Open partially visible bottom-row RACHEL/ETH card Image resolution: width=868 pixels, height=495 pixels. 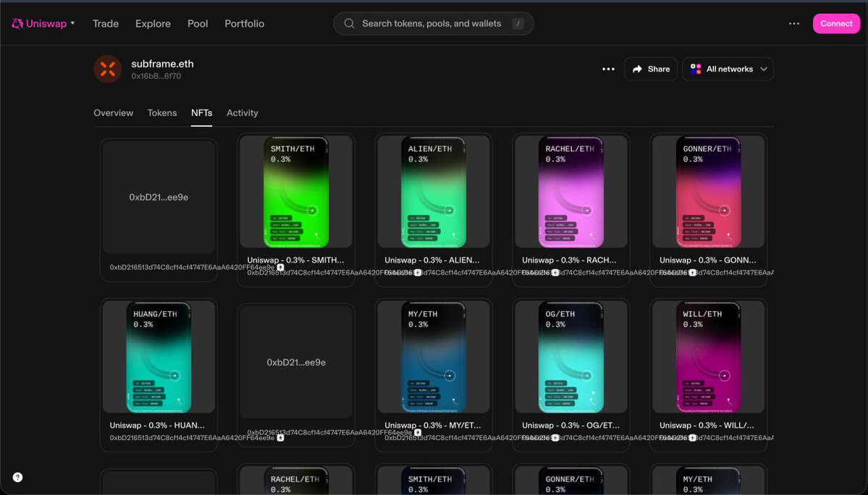[x=296, y=480]
